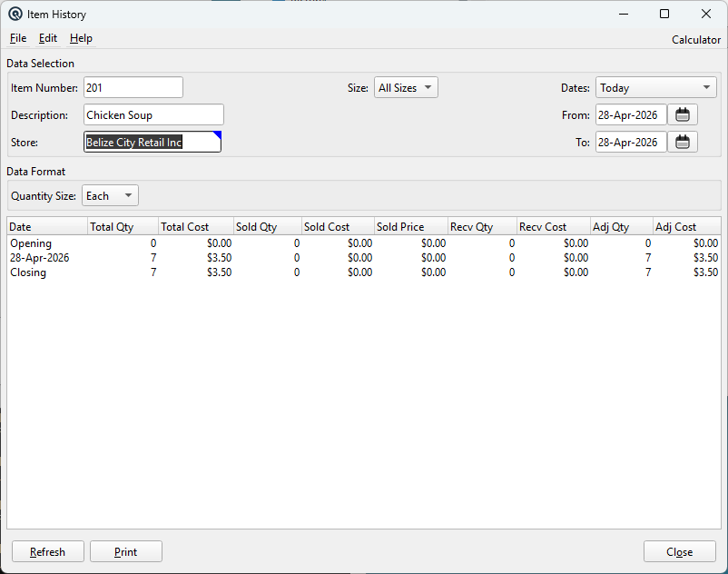The width and height of the screenshot is (728, 574).
Task: Select the Opening row
Action: point(364,242)
